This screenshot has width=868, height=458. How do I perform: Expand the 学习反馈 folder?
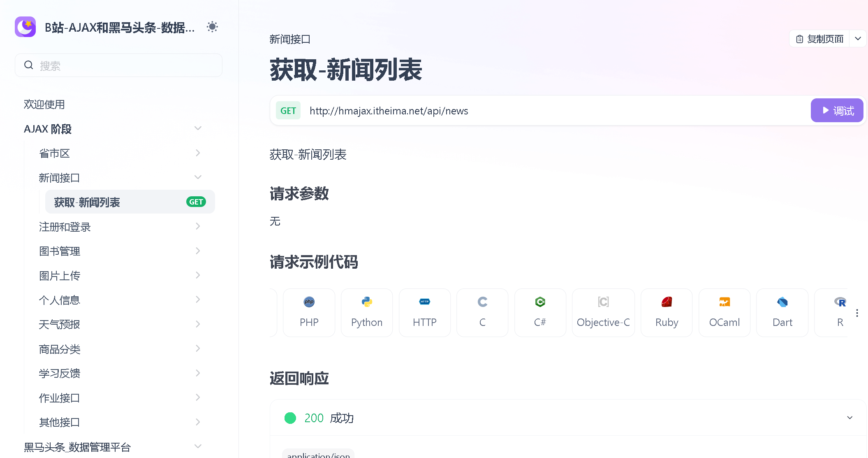click(x=198, y=373)
